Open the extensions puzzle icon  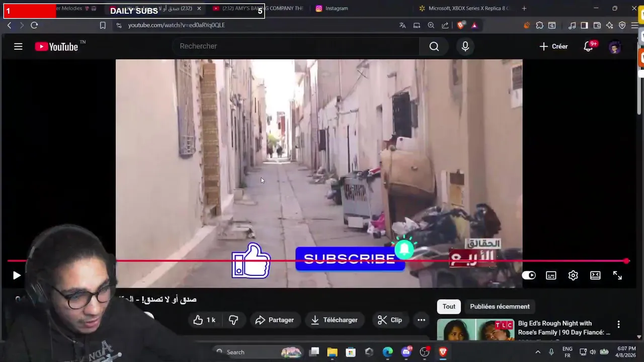[540, 25]
